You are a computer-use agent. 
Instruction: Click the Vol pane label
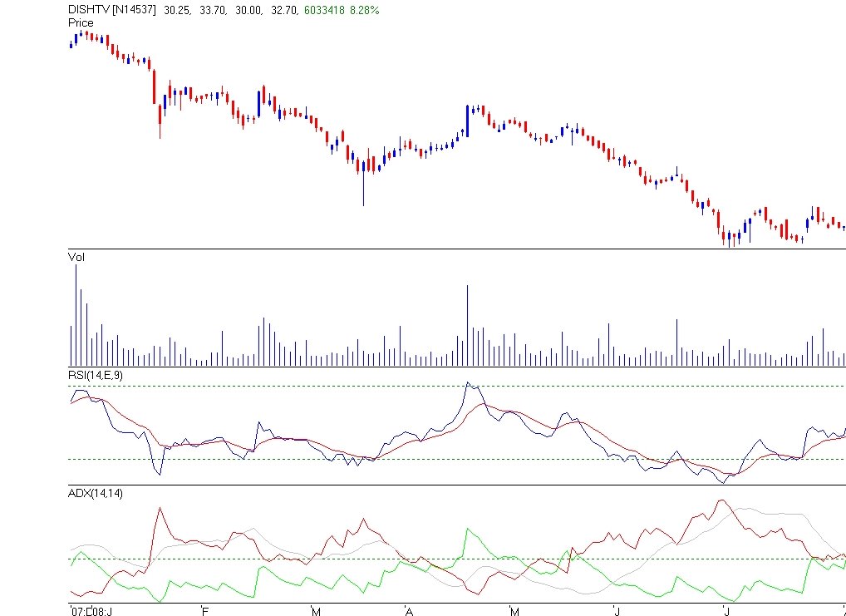[76, 257]
